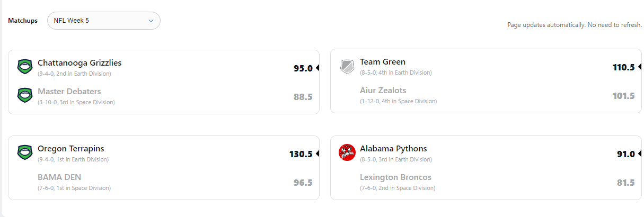Open the Oregon Terrapins team link

point(71,149)
